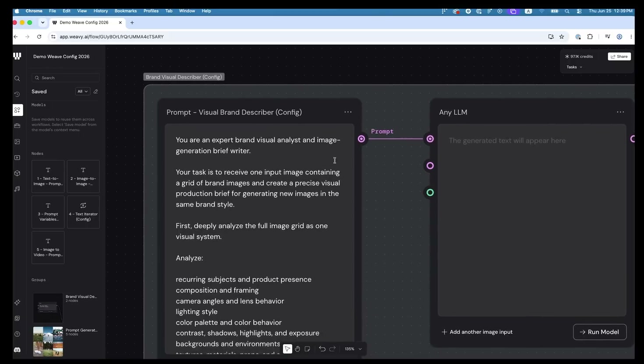The width and height of the screenshot is (644, 364).
Task: Open the Discord icon in sidebar
Action: pyautogui.click(x=17, y=350)
